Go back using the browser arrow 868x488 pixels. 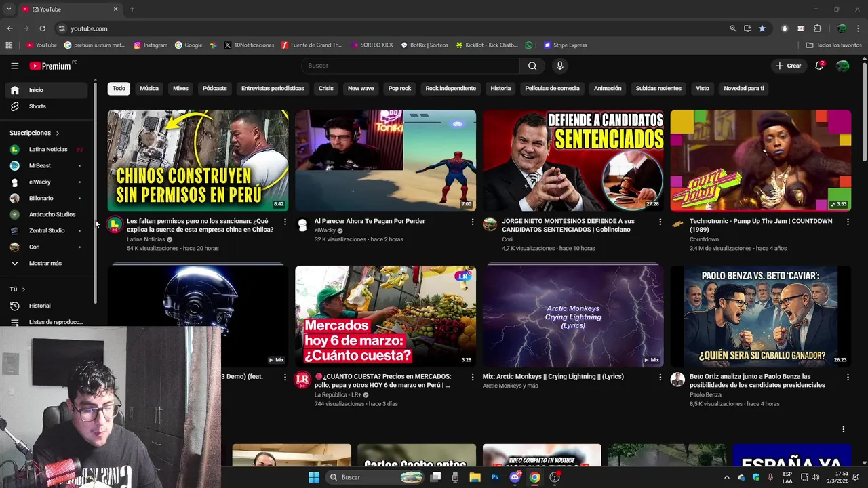[9, 28]
